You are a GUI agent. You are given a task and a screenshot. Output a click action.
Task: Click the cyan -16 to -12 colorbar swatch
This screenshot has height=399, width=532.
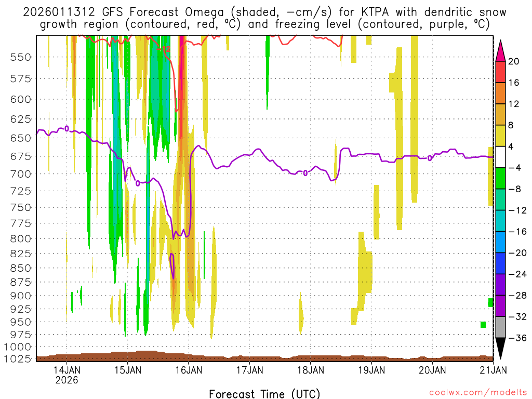point(500,221)
